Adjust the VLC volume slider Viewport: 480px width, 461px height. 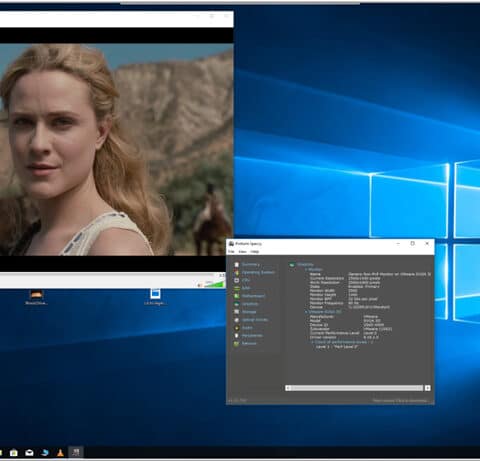coord(214,284)
